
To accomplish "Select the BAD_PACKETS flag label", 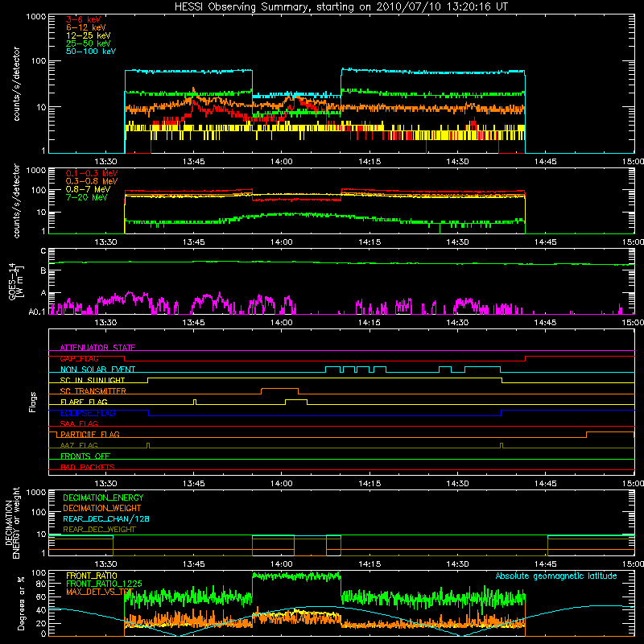I will (x=88, y=467).
